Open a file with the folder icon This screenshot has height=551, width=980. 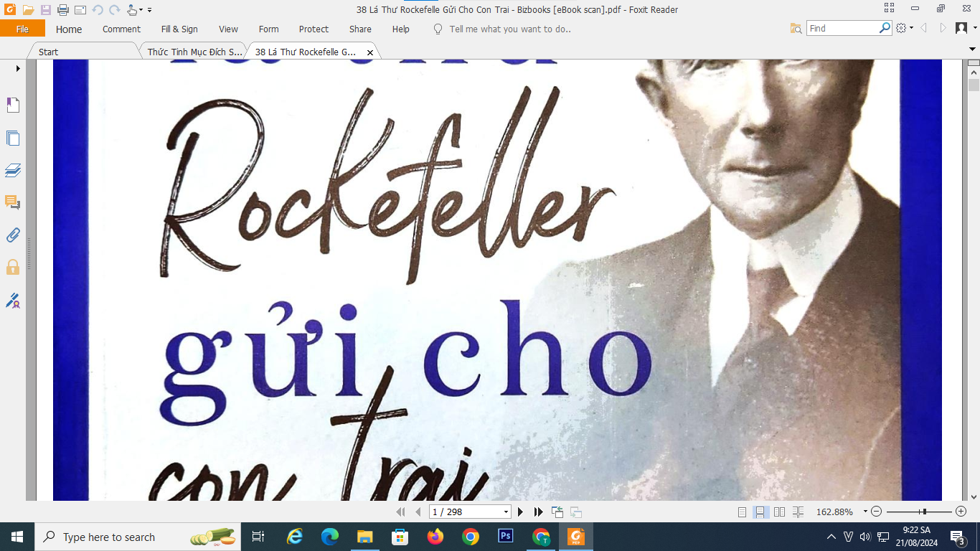point(28,10)
